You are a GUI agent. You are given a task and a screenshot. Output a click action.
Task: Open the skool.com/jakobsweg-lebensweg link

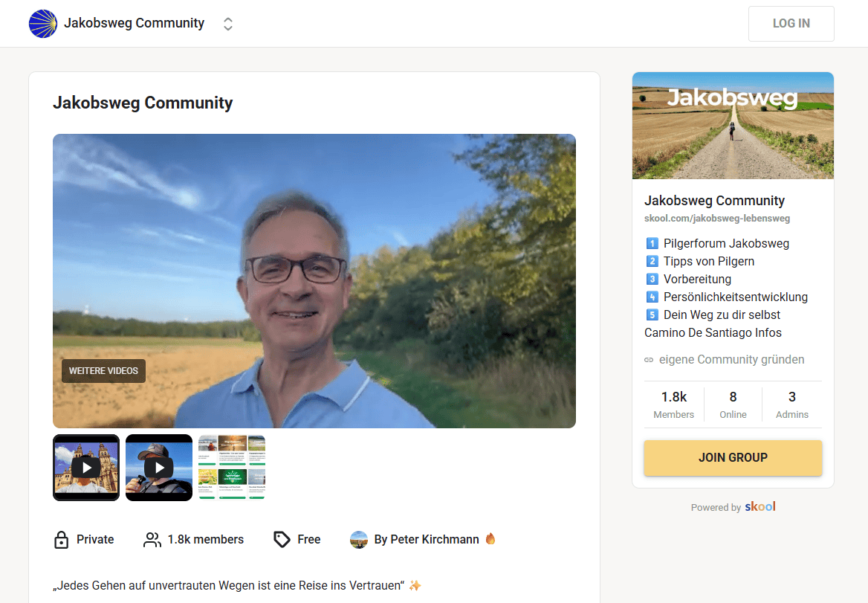point(717,219)
